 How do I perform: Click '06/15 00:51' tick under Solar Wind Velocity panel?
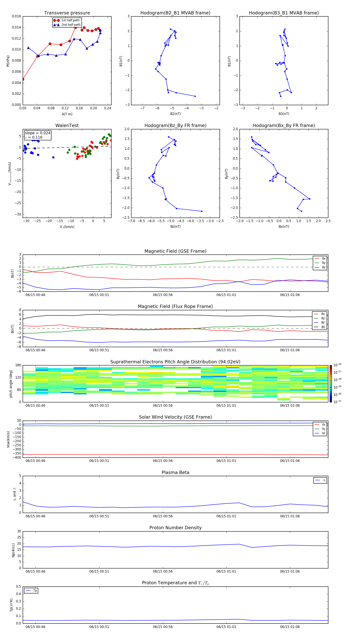coord(99,461)
